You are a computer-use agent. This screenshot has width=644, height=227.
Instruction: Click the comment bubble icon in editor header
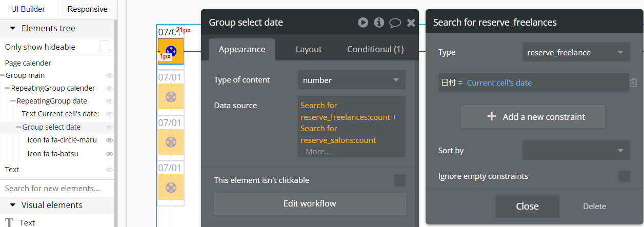click(x=395, y=22)
